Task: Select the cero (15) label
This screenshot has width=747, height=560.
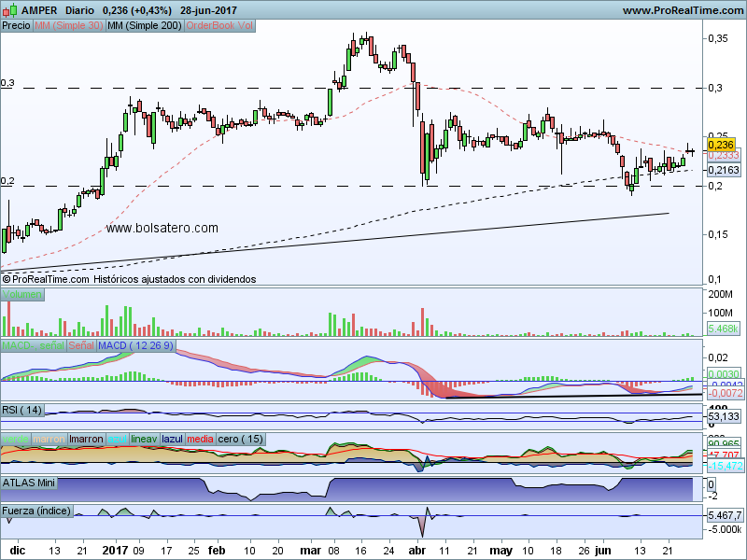Action: coord(241,439)
